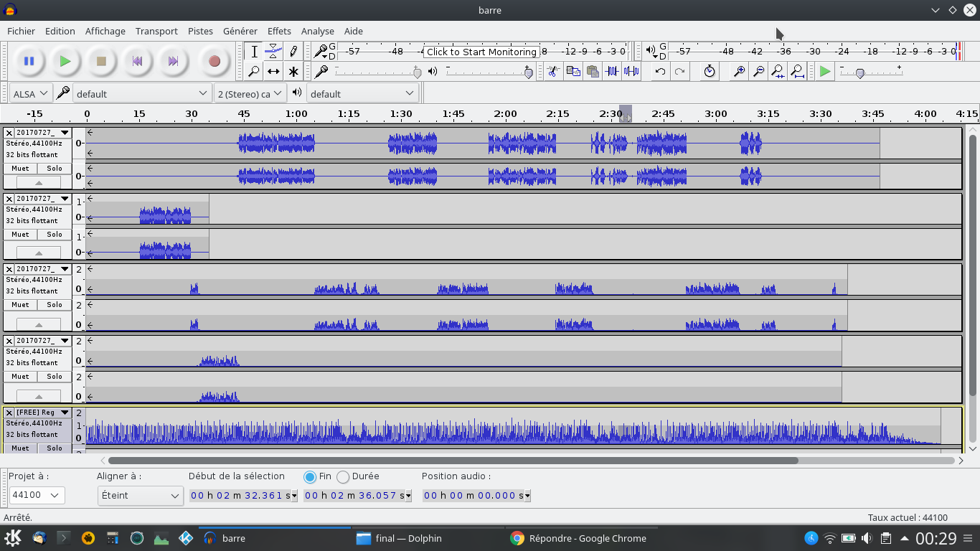Screen dimensions: 980x551
Task: Open the Aligner à dropdown set to Éteint
Action: 140,496
